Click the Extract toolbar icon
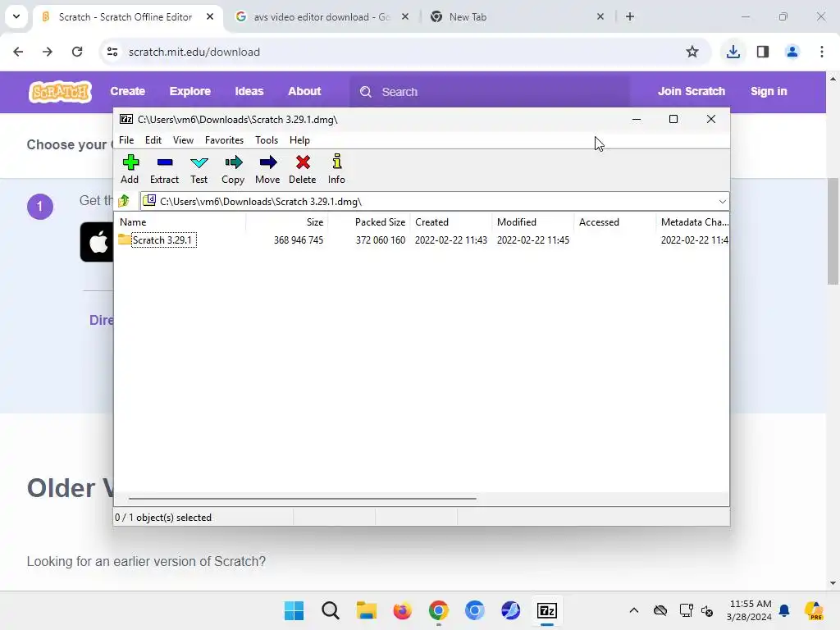Image resolution: width=840 pixels, height=630 pixels. (x=164, y=169)
